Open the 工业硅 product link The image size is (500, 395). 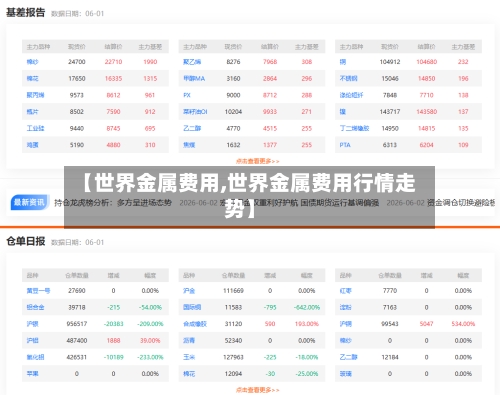point(35,128)
